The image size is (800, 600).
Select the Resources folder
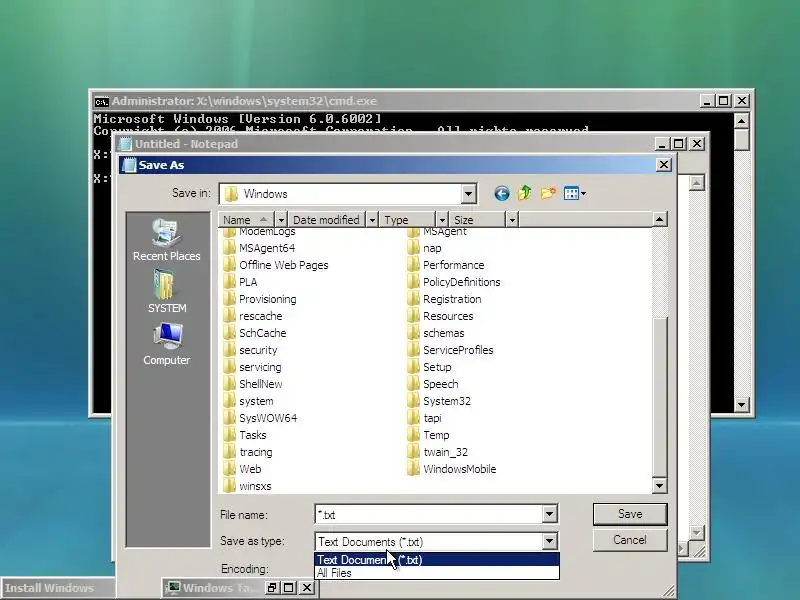(x=441, y=316)
